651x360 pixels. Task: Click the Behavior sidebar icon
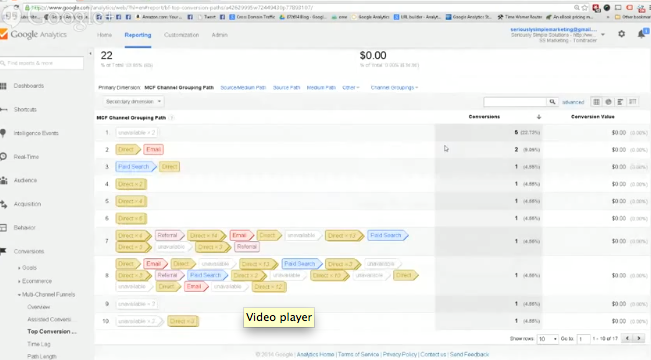click(3, 228)
